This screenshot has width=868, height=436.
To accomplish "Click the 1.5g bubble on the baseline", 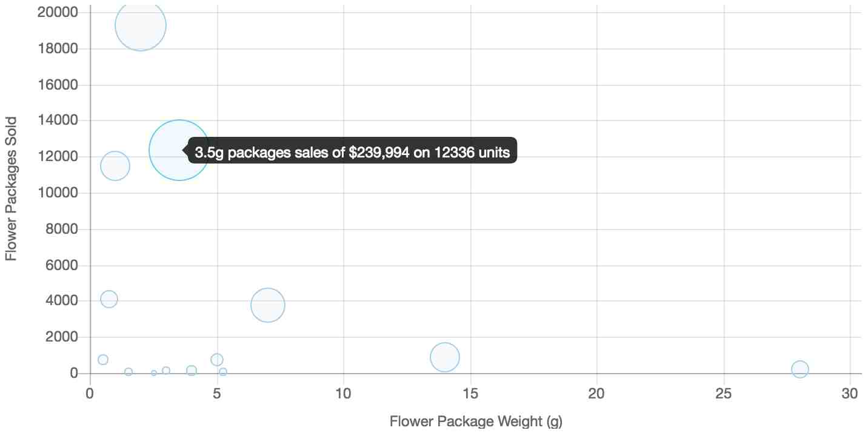I will pyautogui.click(x=129, y=372).
